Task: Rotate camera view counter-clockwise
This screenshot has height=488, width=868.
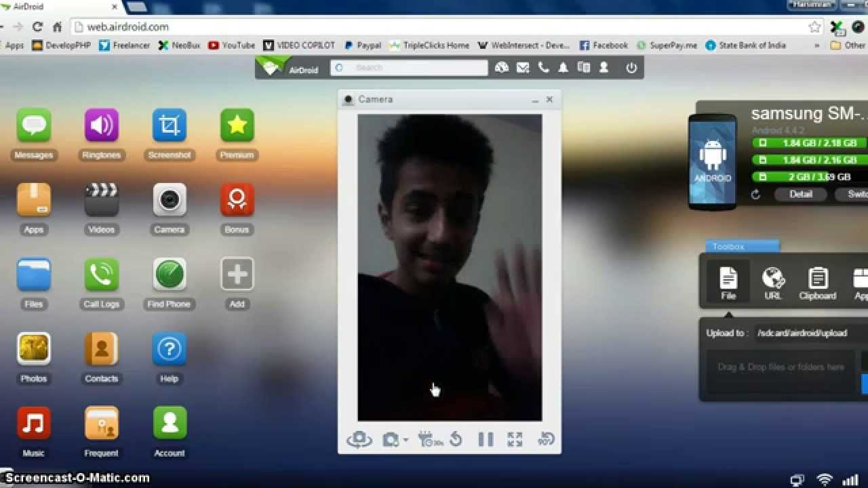Action: click(456, 440)
